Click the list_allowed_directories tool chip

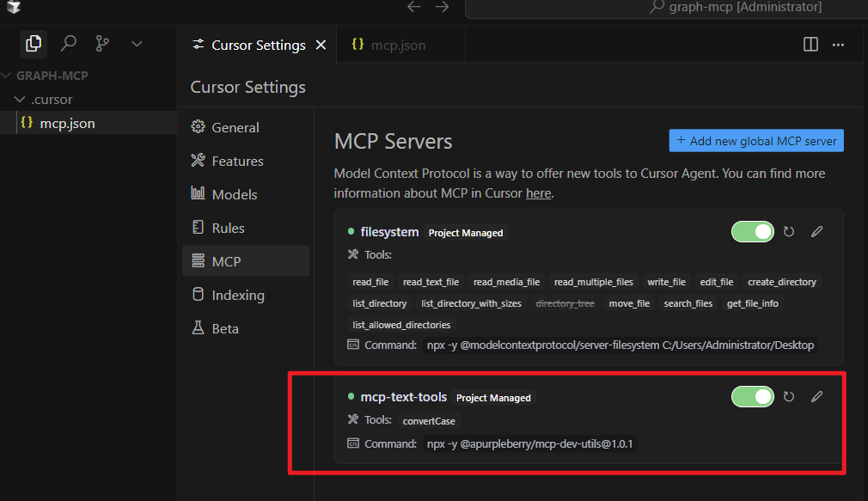401,325
